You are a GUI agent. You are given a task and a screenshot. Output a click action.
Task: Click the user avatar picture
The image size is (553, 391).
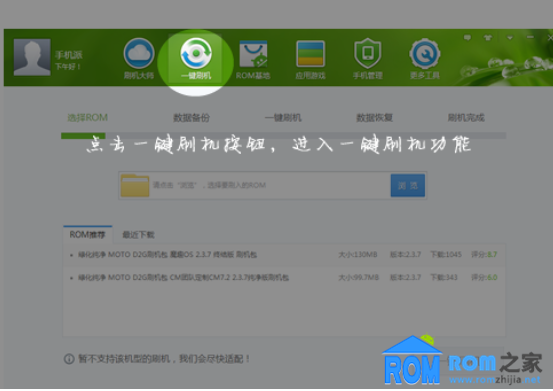(x=32, y=57)
